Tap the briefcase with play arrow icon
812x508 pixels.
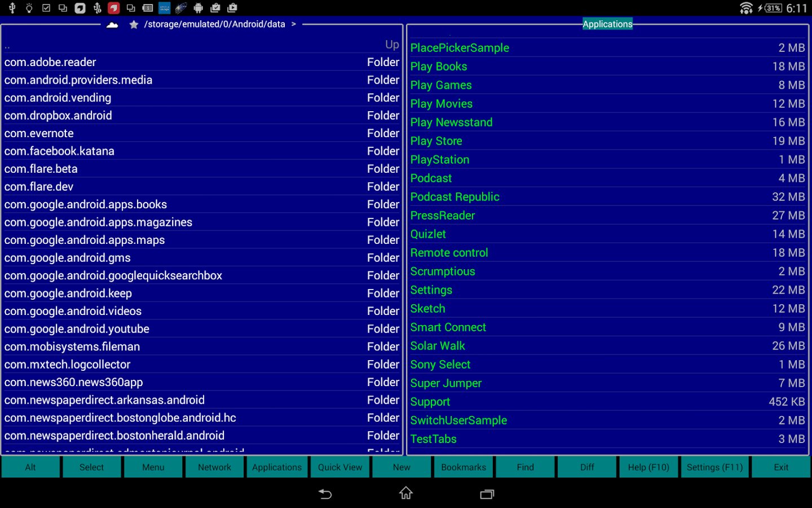point(232,8)
